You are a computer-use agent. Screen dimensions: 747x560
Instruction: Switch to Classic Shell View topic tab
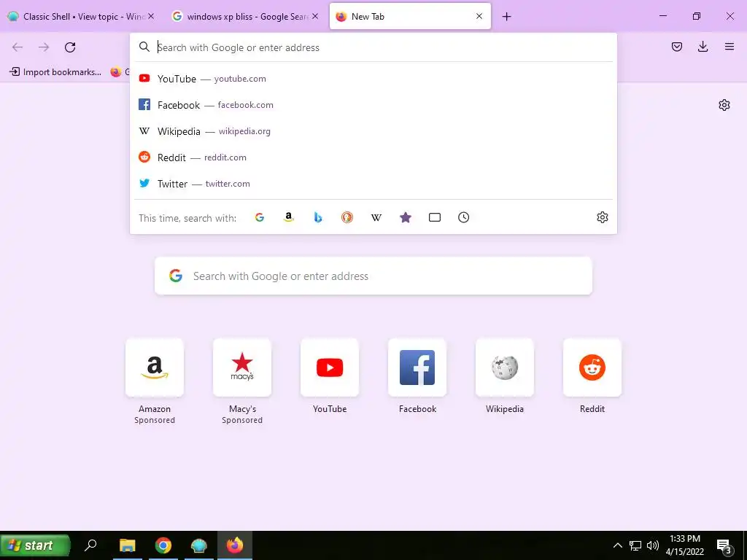(x=81, y=16)
